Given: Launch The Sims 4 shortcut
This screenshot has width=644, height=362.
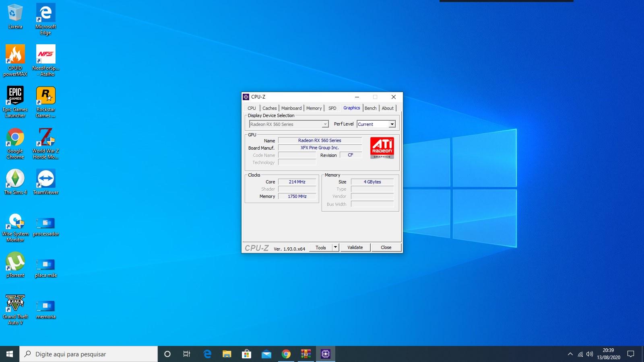Looking at the screenshot, I should [15, 182].
